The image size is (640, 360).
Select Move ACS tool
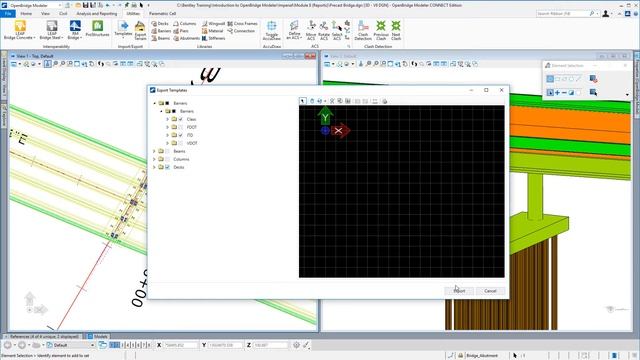311,30
